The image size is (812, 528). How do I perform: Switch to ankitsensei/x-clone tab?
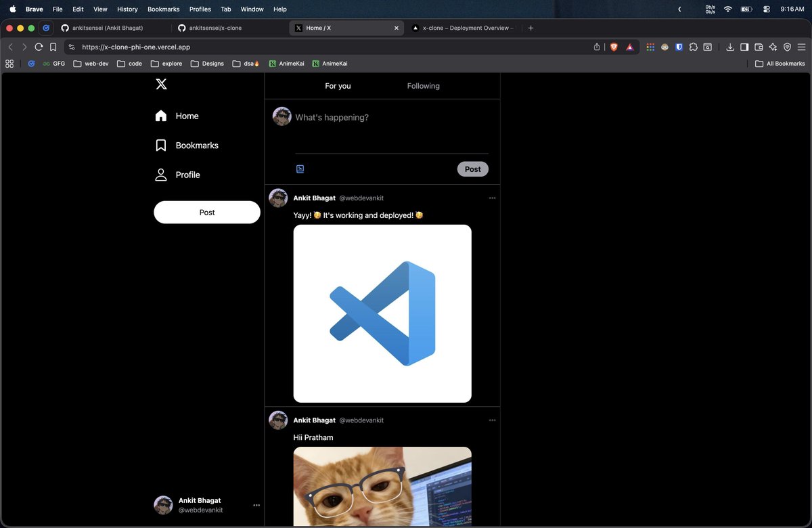point(229,28)
